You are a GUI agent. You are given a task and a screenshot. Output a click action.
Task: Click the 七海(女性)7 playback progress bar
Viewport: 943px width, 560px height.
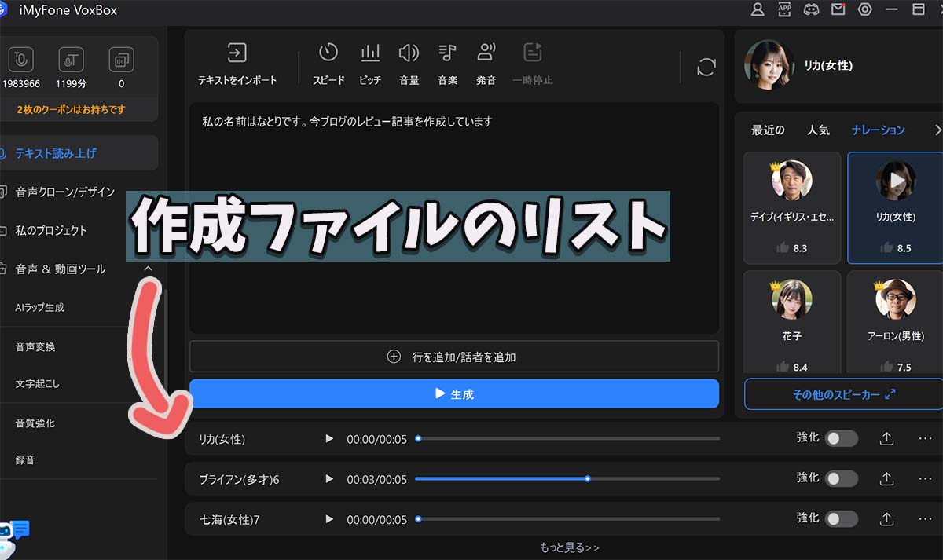coord(567,519)
